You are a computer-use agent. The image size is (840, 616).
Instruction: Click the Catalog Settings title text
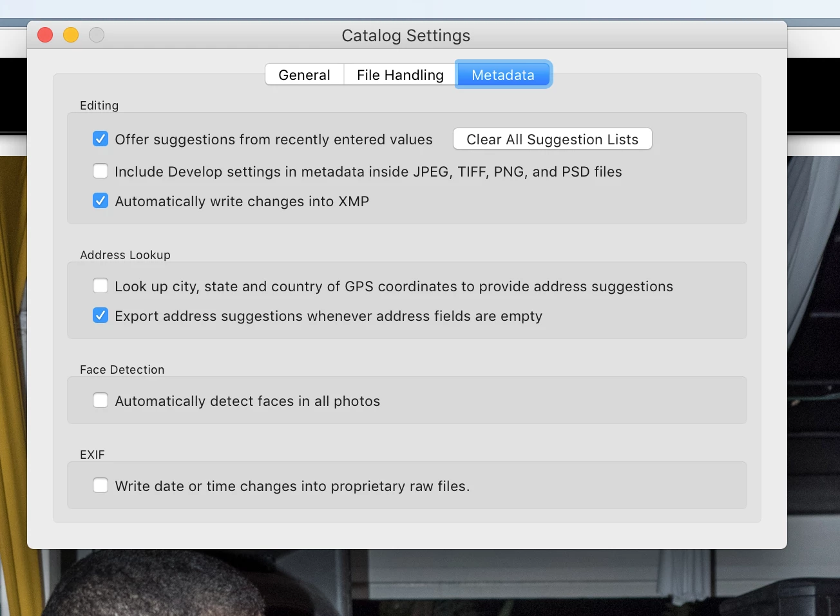(406, 35)
